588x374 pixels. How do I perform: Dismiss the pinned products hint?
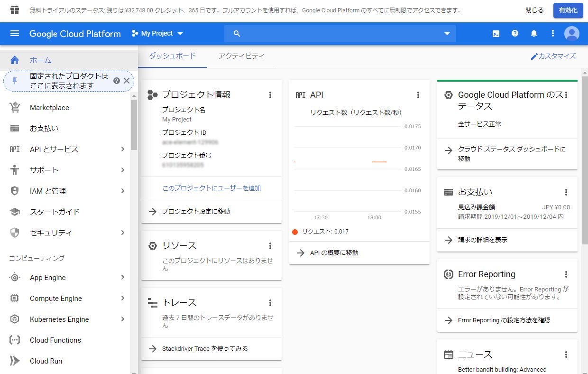pos(127,81)
